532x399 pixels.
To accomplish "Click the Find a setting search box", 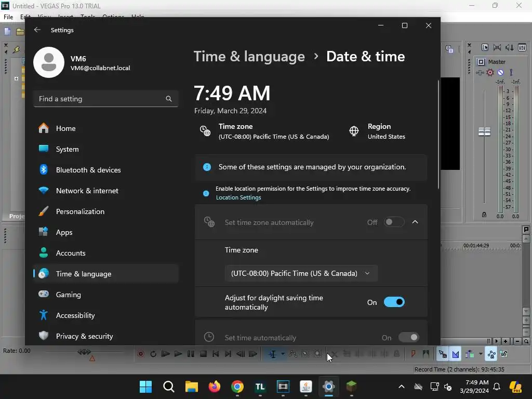I will click(x=106, y=99).
